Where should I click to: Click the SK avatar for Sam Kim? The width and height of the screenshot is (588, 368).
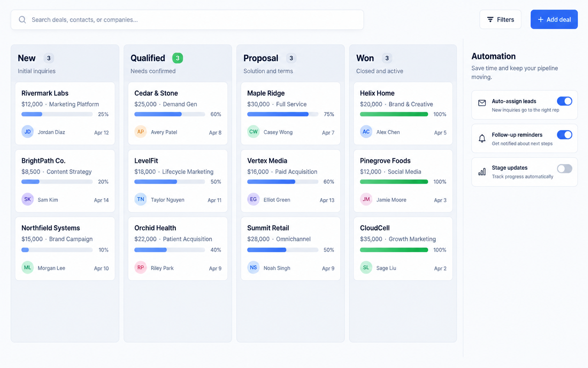(x=28, y=199)
